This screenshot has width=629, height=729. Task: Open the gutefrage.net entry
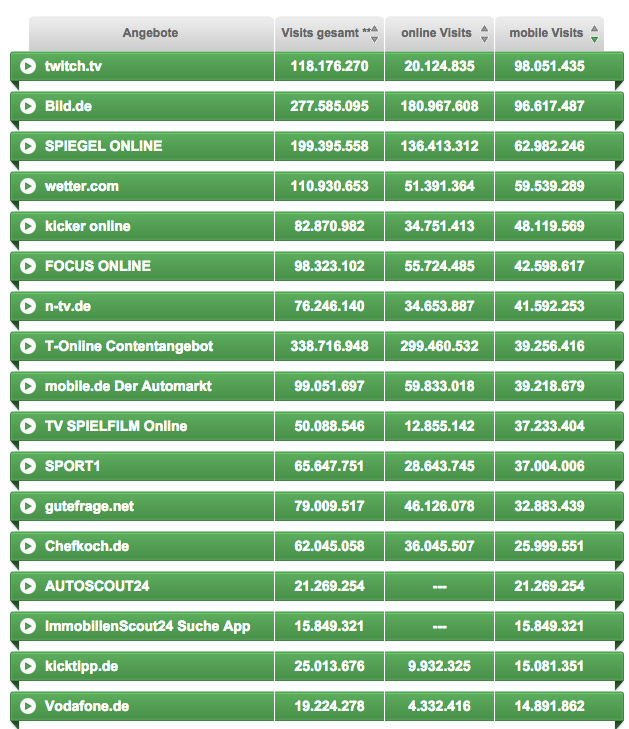click(89, 506)
